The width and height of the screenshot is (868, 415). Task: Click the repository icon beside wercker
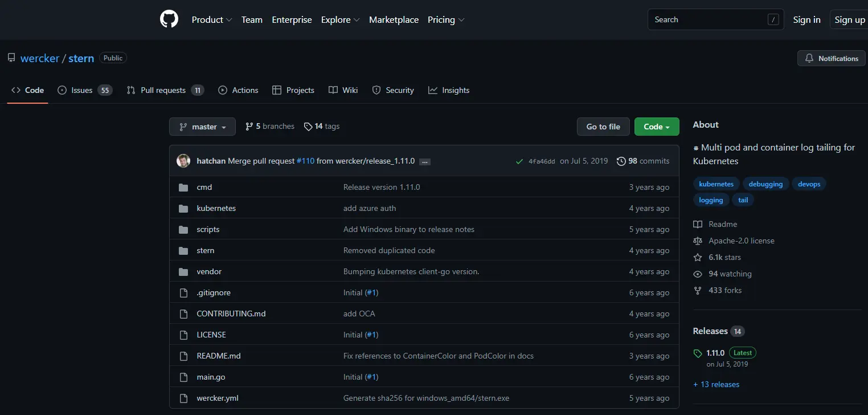point(11,58)
